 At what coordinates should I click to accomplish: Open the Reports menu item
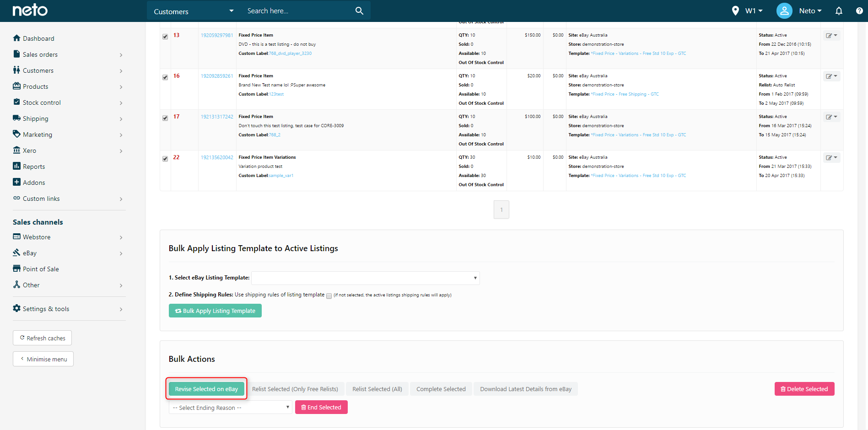[34, 167]
